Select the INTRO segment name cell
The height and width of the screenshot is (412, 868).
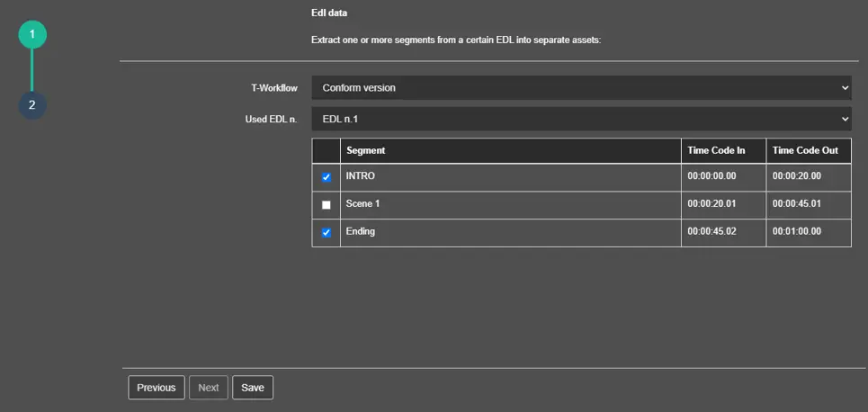click(361, 176)
